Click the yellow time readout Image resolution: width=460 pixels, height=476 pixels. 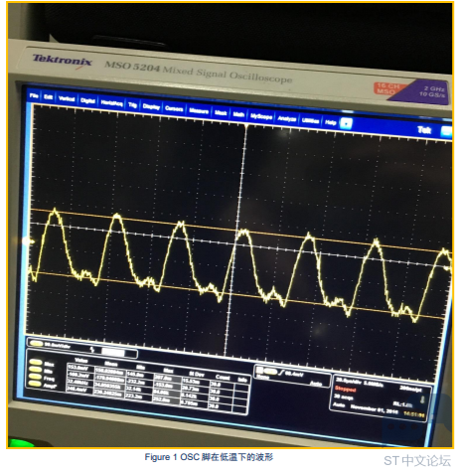coord(413,414)
